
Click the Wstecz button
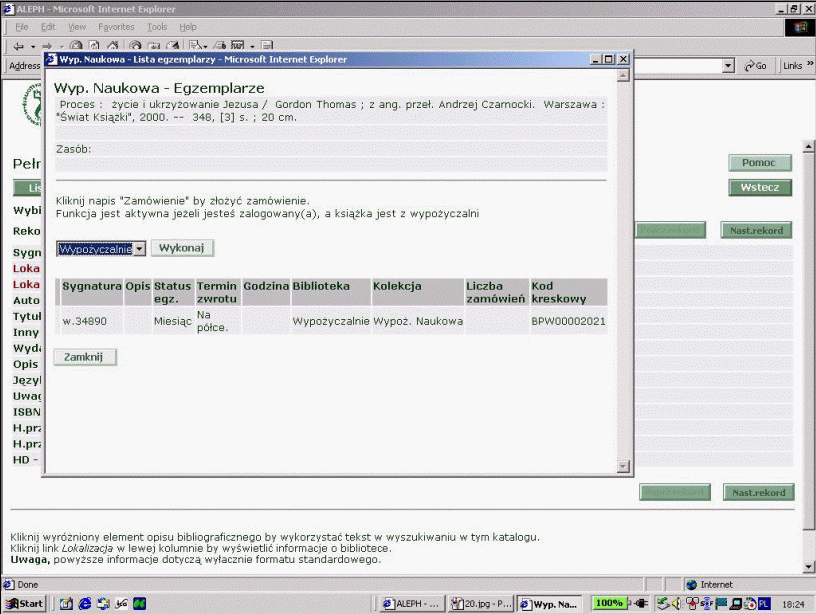pos(759,187)
